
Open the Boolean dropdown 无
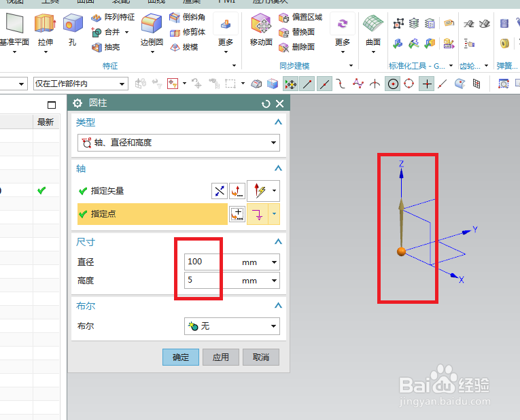point(232,326)
